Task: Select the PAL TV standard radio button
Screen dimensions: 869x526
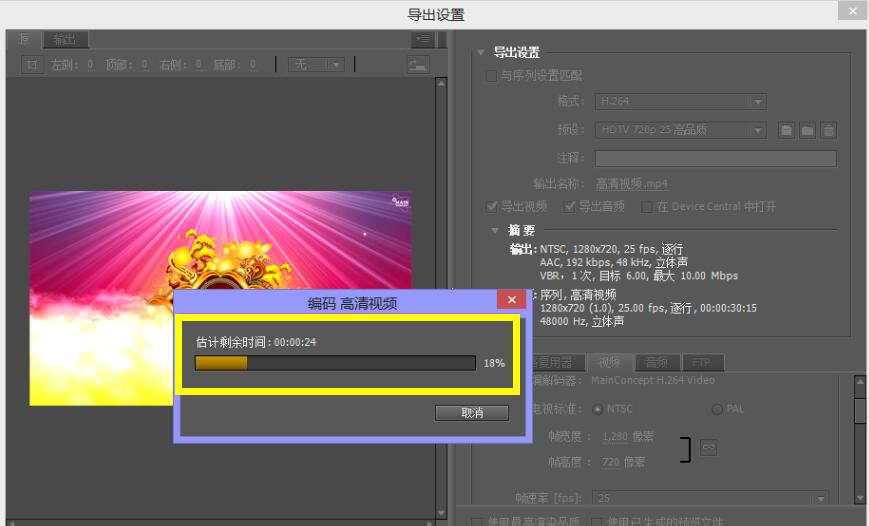Action: coord(717,409)
